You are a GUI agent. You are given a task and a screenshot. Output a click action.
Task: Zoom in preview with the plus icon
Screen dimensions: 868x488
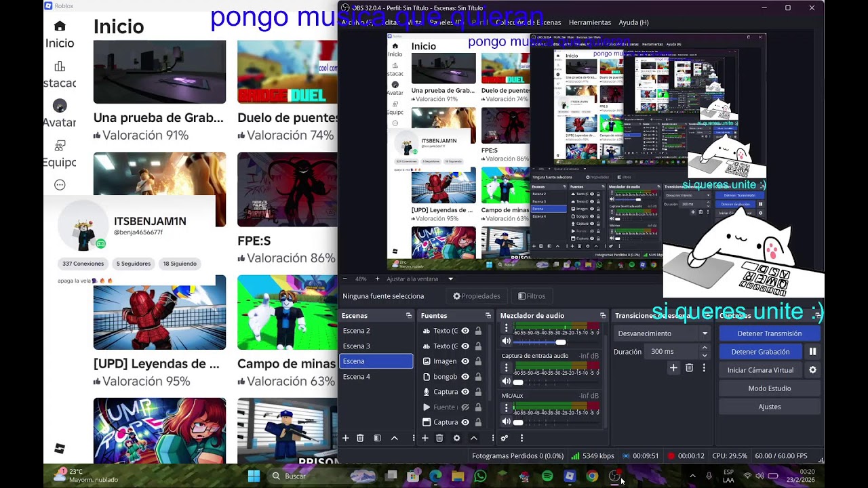[378, 279]
